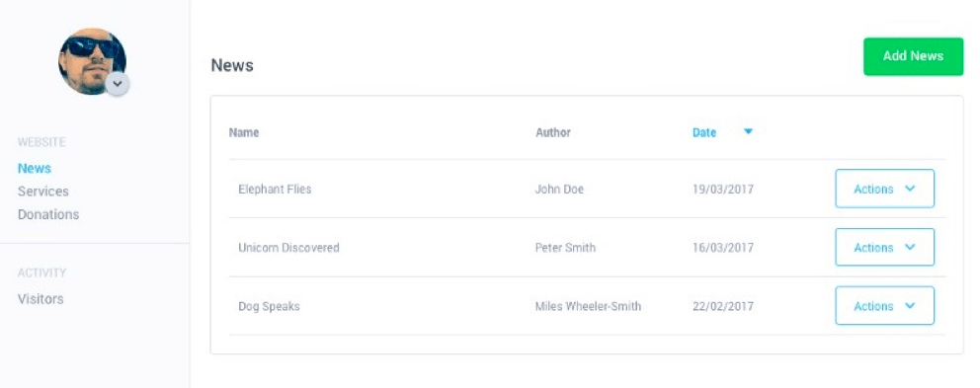Image resolution: width=980 pixels, height=388 pixels.
Task: Open Actions dropdown for Dog Speaks
Action: click(884, 305)
